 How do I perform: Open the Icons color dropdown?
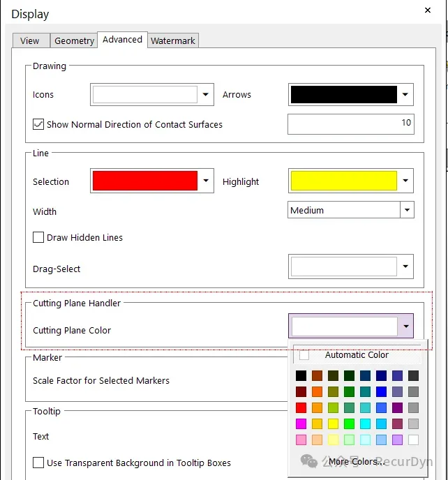click(206, 95)
